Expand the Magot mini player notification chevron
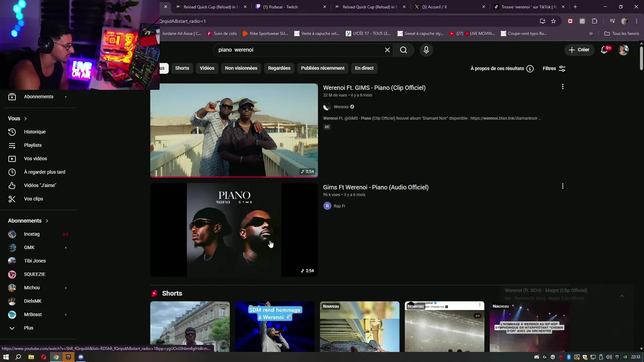This screenshot has height=362, width=644. (x=622, y=296)
